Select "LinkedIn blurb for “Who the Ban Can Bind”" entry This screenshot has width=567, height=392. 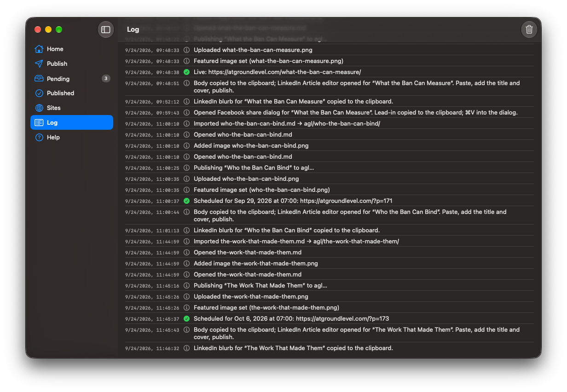click(330, 230)
